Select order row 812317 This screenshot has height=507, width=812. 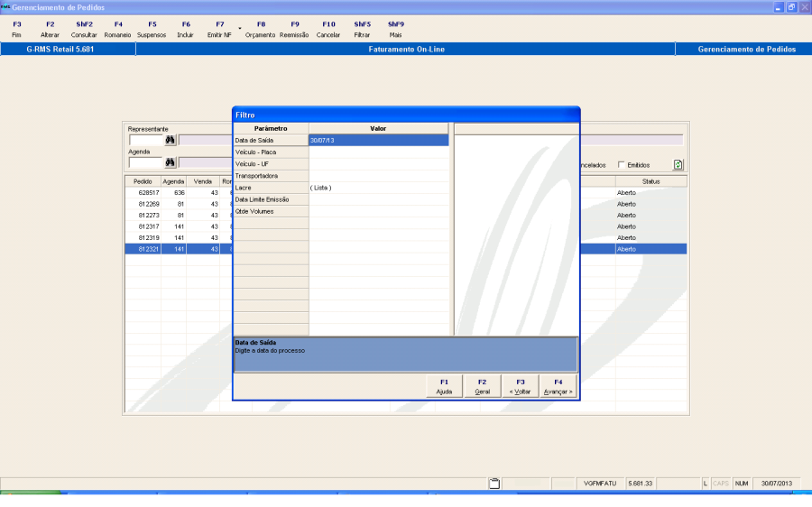tap(179, 226)
